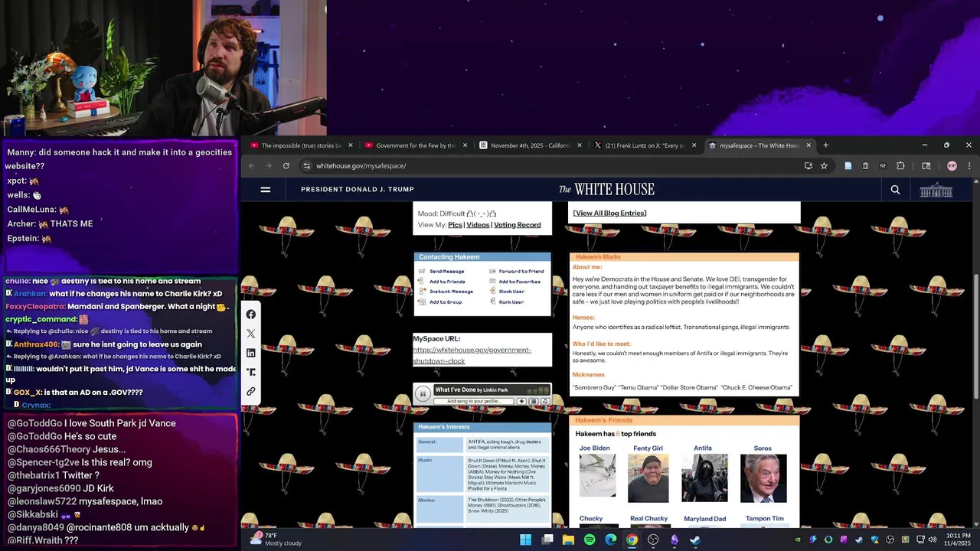Open Chrome three-dot menu
Image resolution: width=980 pixels, height=551 pixels.
(969, 165)
